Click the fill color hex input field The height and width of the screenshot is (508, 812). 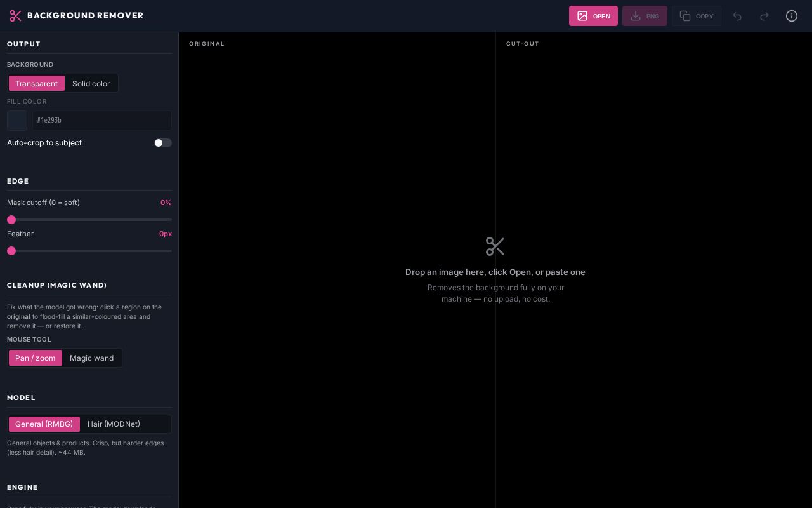102,121
